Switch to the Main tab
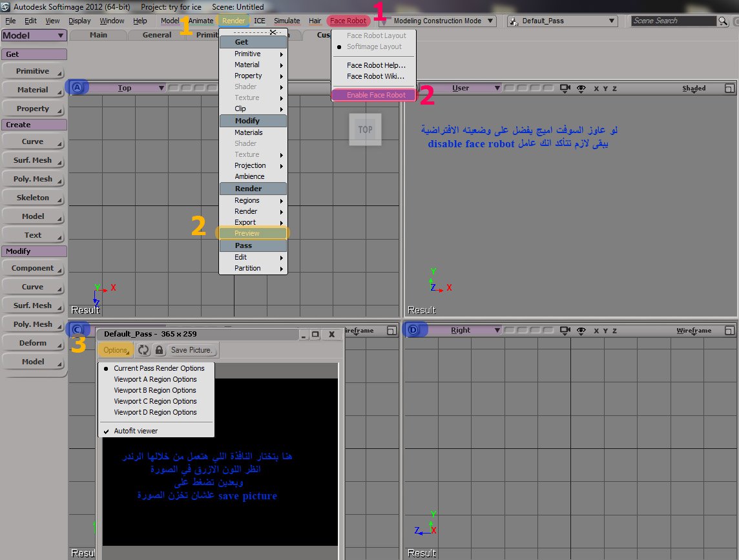Image resolution: width=739 pixels, height=560 pixels. tap(98, 35)
